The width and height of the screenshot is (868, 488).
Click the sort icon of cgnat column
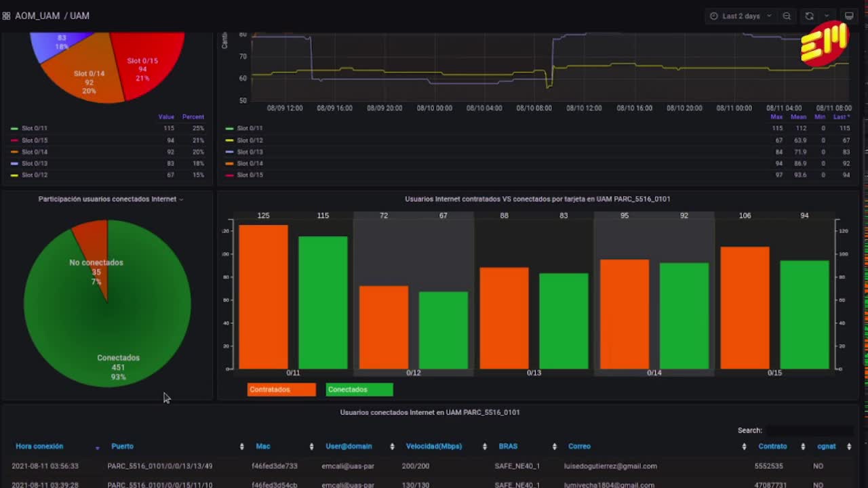point(848,447)
